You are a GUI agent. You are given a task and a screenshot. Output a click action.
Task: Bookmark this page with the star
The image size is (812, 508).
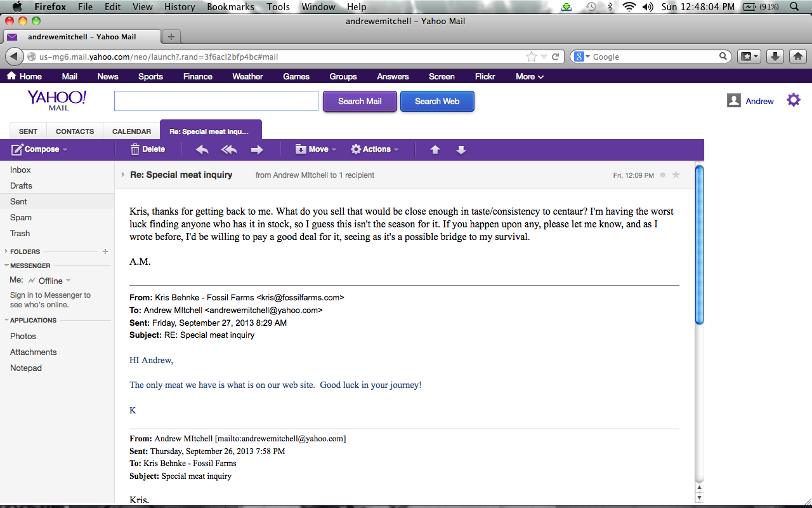point(532,57)
